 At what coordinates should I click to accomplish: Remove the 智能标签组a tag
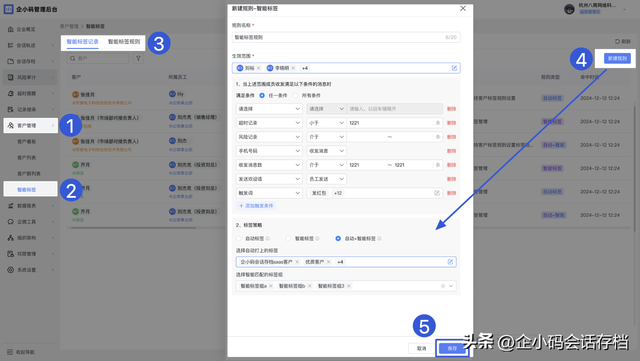point(271,286)
